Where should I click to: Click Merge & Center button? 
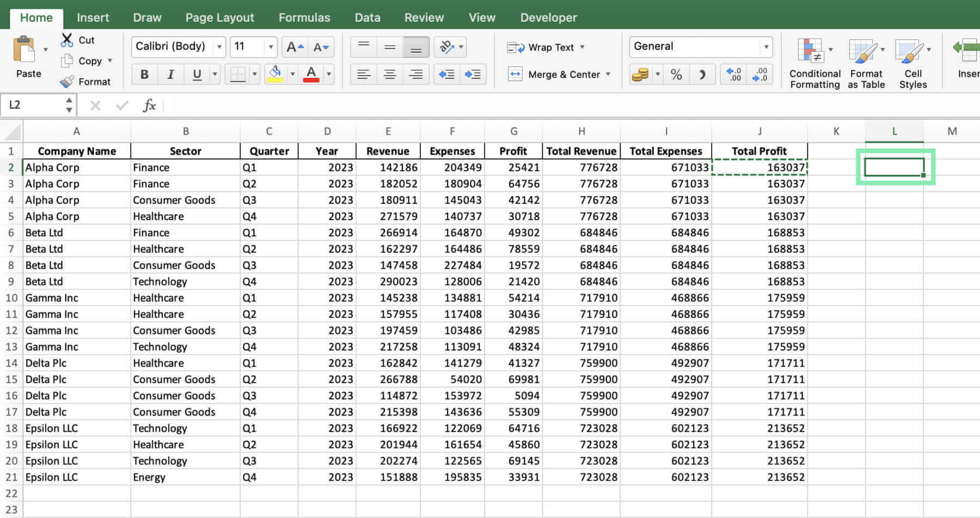pyautogui.click(x=553, y=74)
